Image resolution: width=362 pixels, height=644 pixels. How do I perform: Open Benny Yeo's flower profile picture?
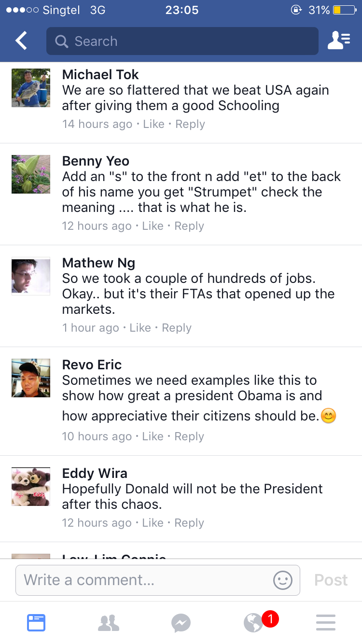point(31,174)
